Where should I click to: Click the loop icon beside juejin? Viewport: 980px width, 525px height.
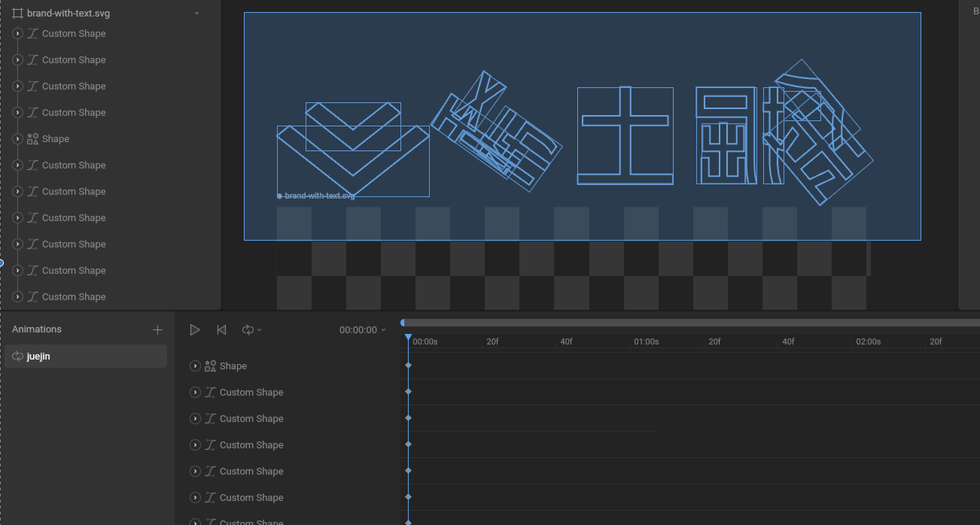coord(17,356)
